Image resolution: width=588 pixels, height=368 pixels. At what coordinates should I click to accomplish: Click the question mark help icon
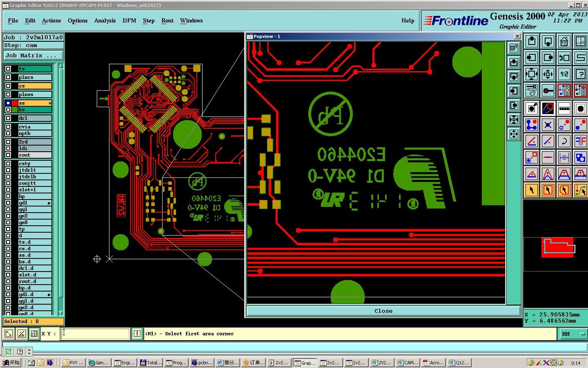point(580,74)
